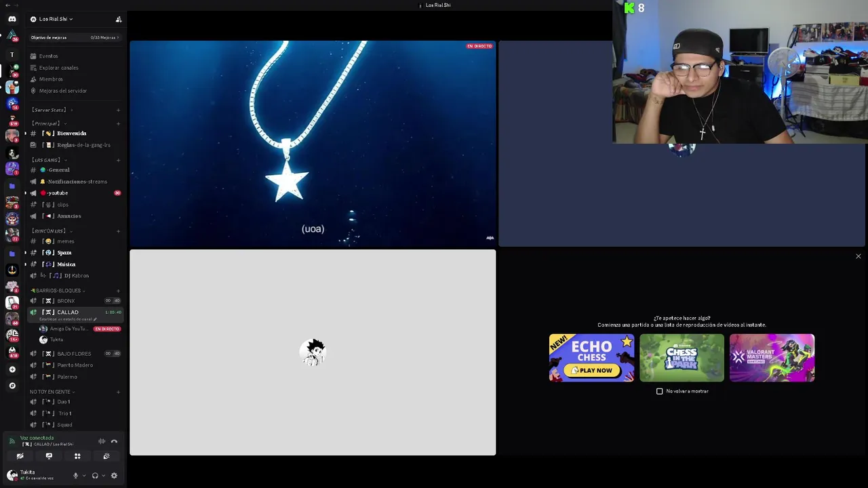Image resolution: width=868 pixels, height=488 pixels.
Task: Launch Echo Chess activity card
Action: tap(591, 358)
